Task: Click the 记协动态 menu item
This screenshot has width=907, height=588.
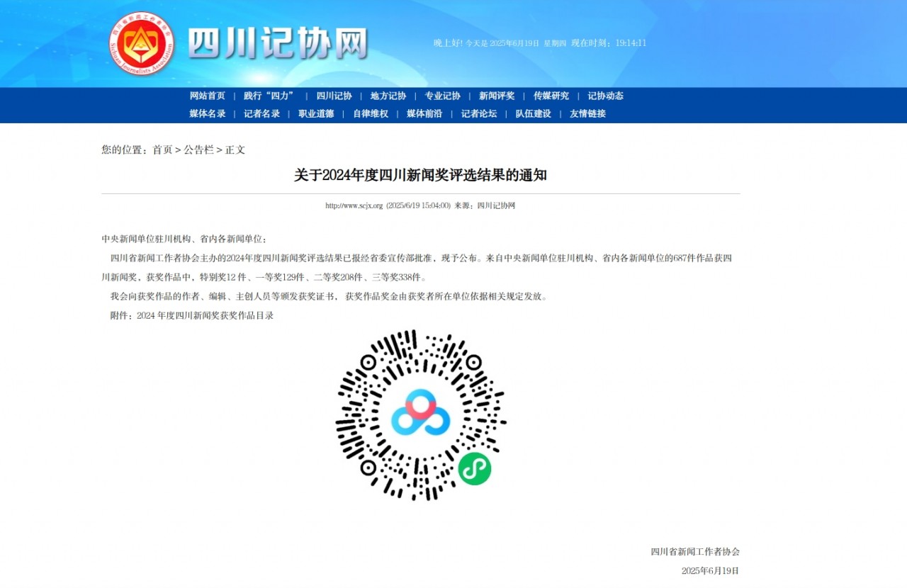Action: pos(605,96)
